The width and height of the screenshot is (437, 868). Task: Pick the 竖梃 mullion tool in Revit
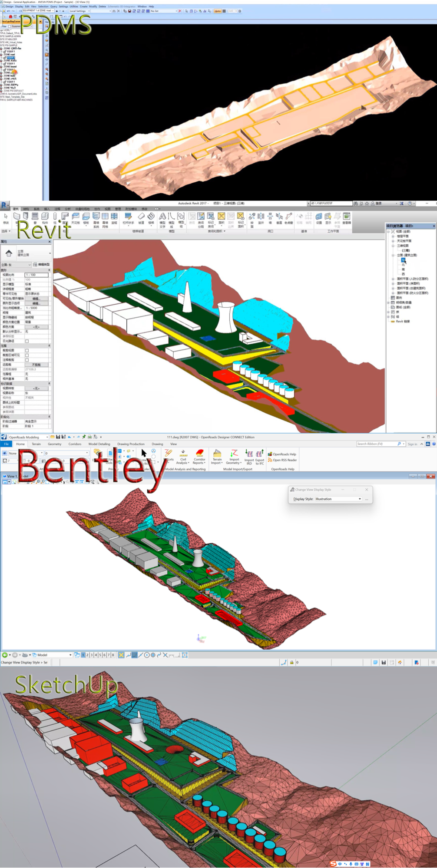click(x=114, y=218)
